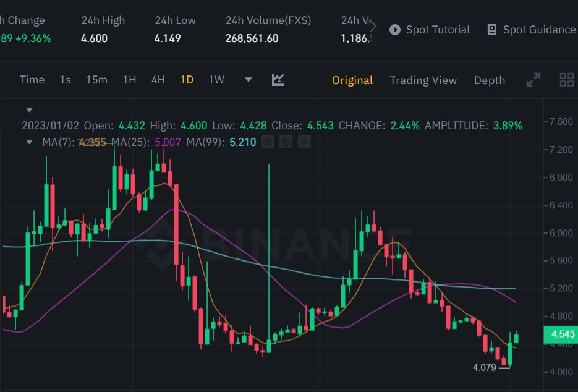Click the 24h High value 4.600
578x392 pixels.
tap(95, 38)
